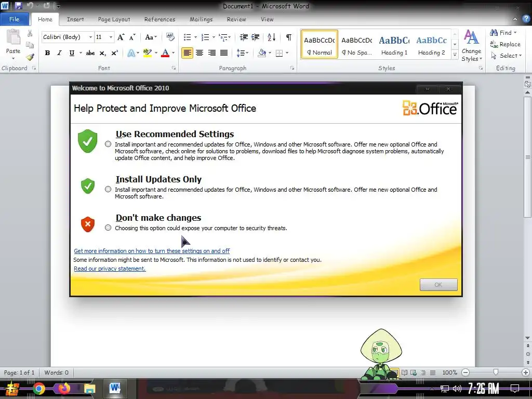Screen dimensions: 532x399
Task: Select Don't make changes radio button
Action: point(108,228)
